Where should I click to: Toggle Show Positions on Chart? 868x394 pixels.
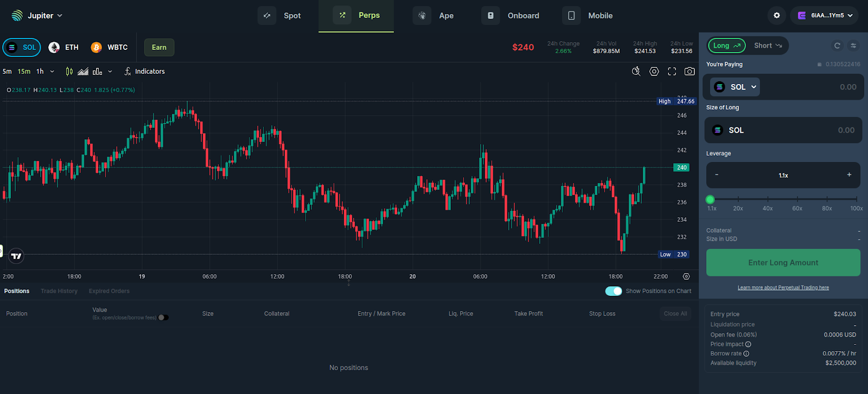tap(614, 291)
